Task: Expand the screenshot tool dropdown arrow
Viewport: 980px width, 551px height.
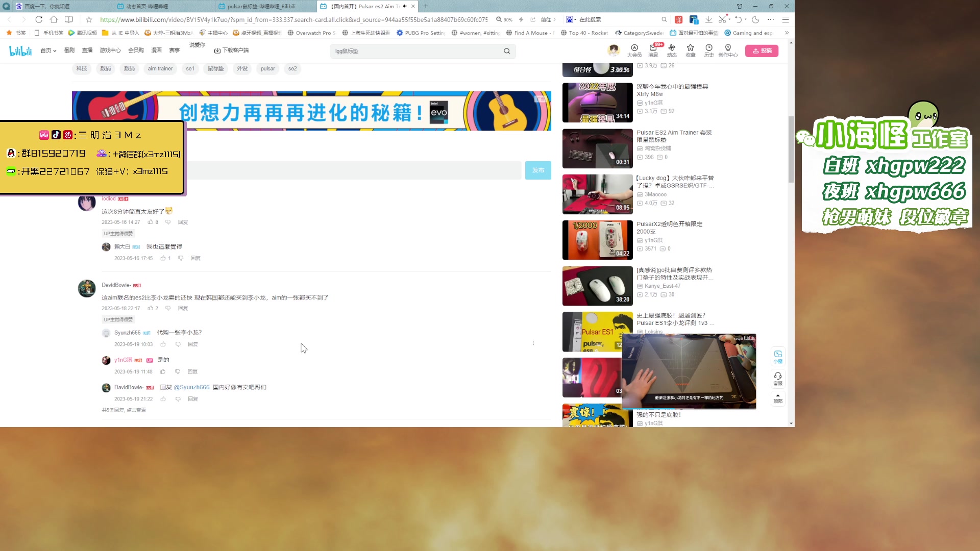Action: (x=730, y=19)
